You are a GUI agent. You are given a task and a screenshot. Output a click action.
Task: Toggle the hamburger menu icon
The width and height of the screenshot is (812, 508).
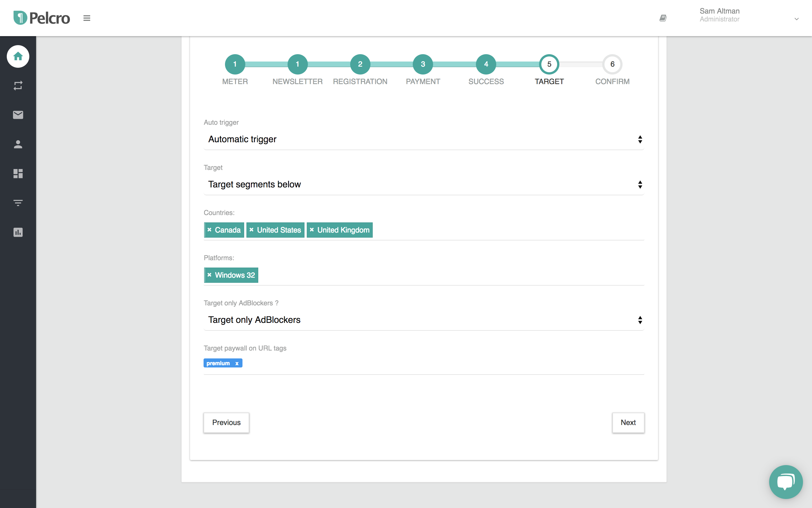tap(87, 18)
